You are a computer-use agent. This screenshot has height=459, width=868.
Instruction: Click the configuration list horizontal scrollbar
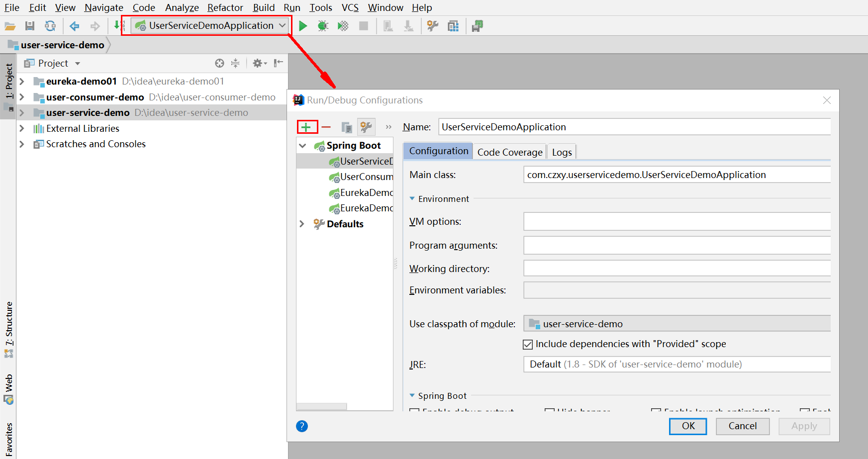point(322,406)
